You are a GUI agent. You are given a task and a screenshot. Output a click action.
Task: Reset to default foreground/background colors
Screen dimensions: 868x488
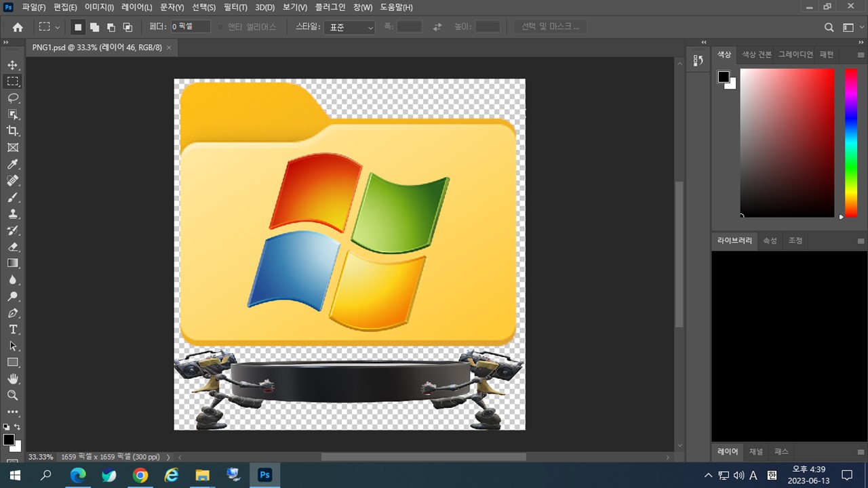(x=7, y=427)
